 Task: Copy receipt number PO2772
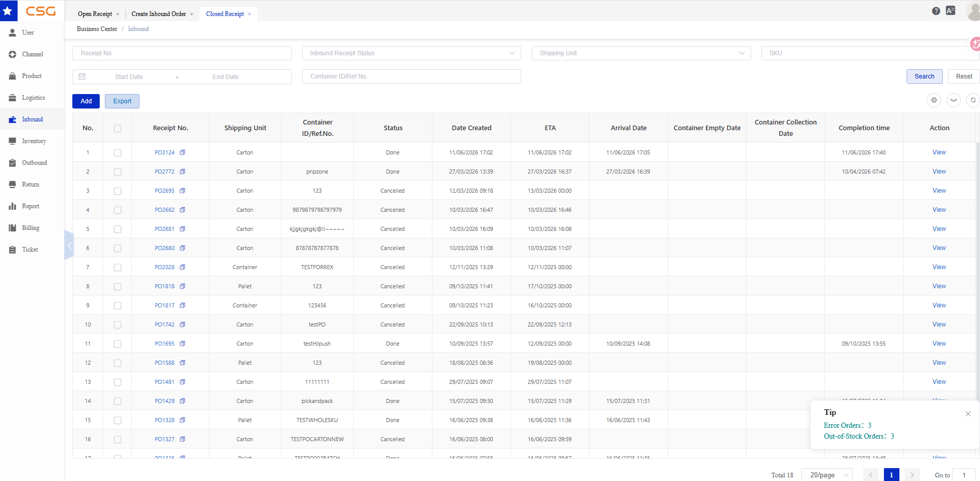pos(182,172)
